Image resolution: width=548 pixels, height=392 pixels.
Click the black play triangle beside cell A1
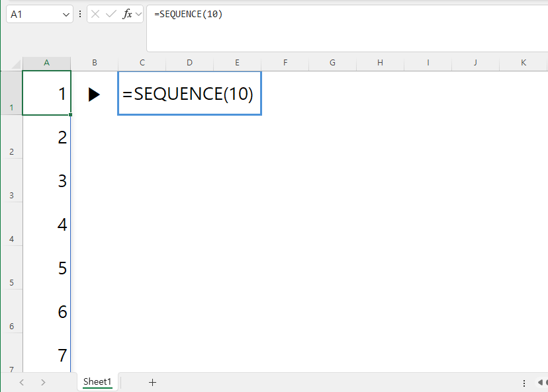point(94,93)
